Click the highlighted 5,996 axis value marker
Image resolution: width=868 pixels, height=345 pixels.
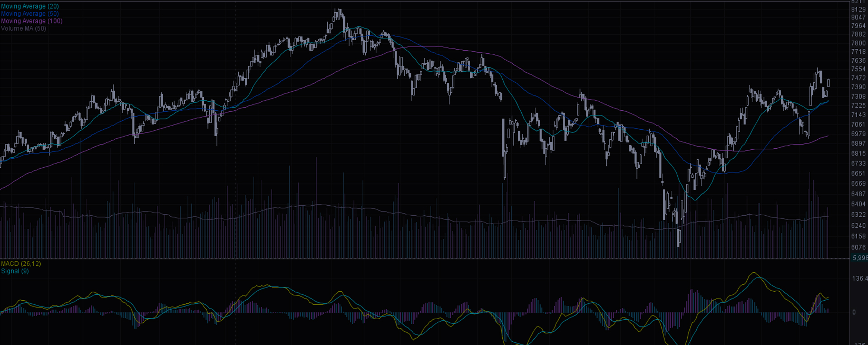(859, 258)
